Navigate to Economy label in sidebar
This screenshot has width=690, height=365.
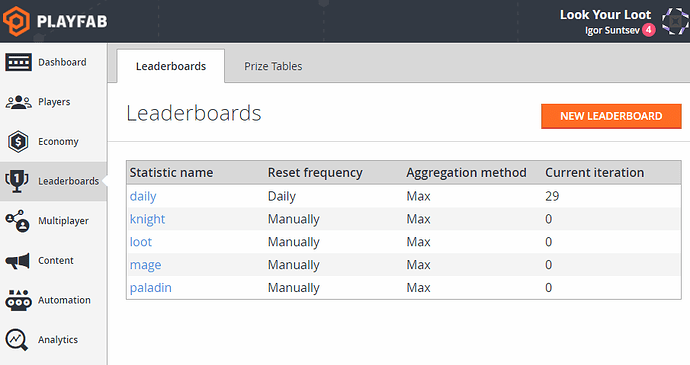pos(58,141)
